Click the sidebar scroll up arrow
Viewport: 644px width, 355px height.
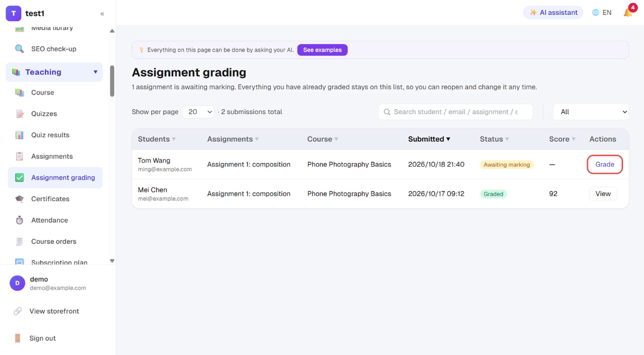[112, 31]
